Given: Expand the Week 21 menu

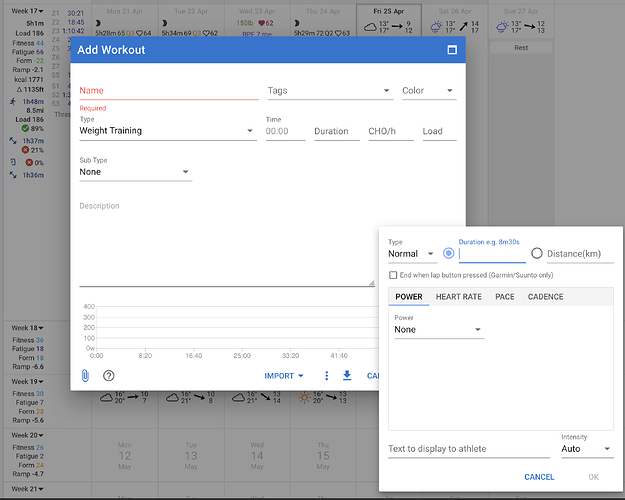Looking at the screenshot, I should [x=28, y=489].
